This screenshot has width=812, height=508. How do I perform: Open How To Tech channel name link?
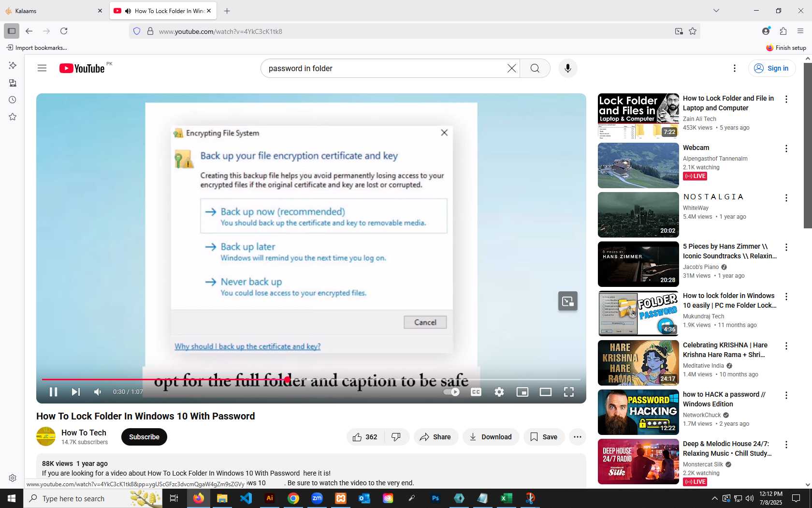[84, 433]
